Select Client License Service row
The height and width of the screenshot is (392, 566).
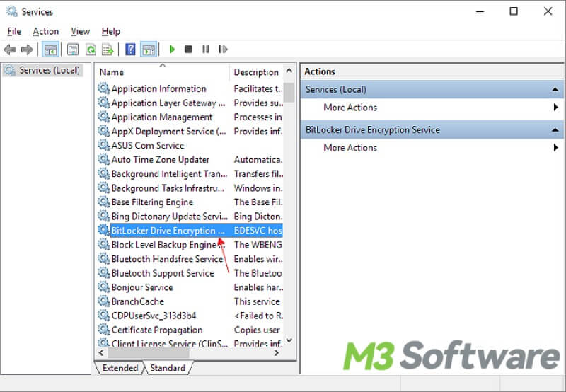(x=190, y=343)
